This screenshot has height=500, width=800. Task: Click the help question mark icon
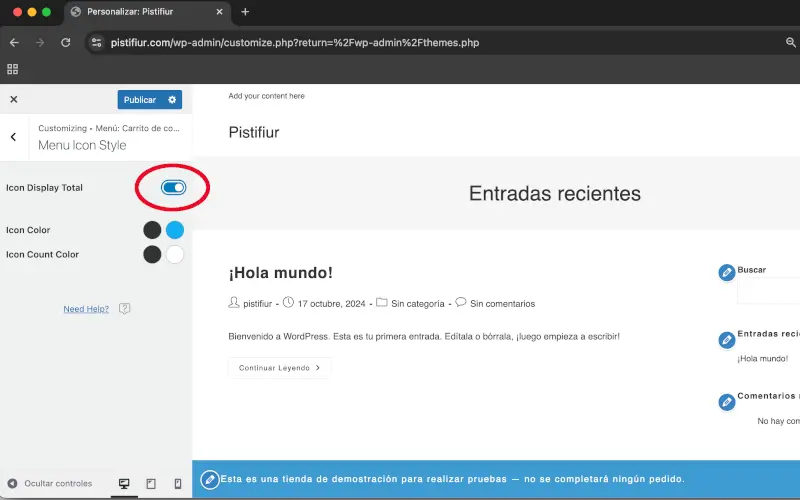point(124,309)
